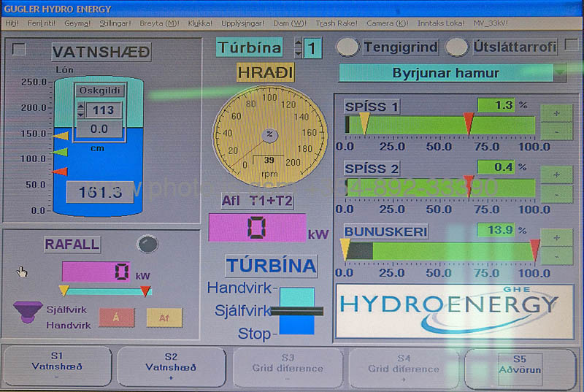This screenshot has width=584, height=392.
Task: Open the Breyta (M)! menu
Action: click(159, 23)
